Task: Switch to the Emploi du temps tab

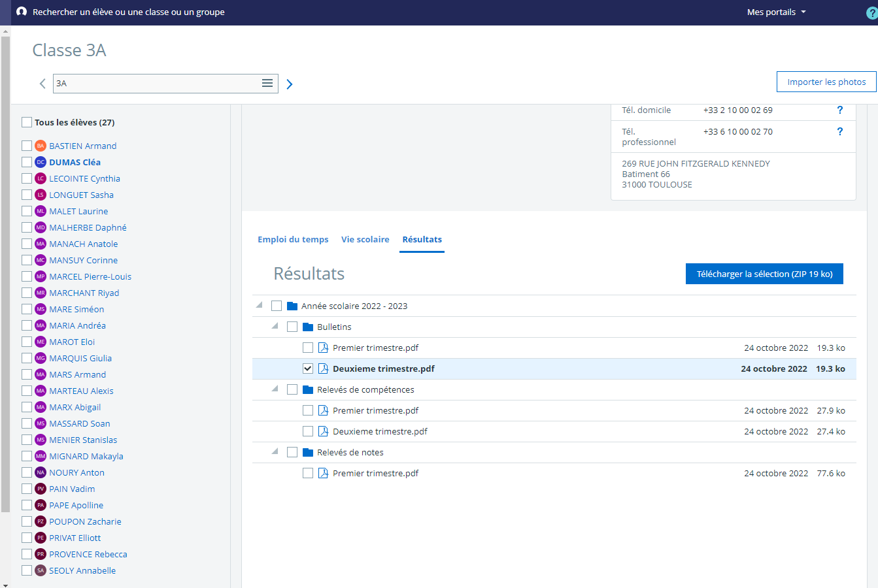Action: point(293,240)
